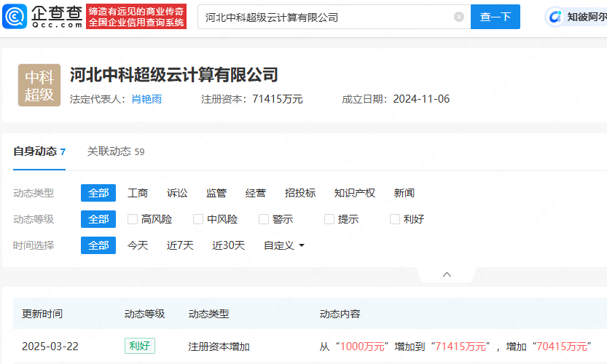
Task: Select 全部 for 动态等级 filter
Action: [x=98, y=219]
